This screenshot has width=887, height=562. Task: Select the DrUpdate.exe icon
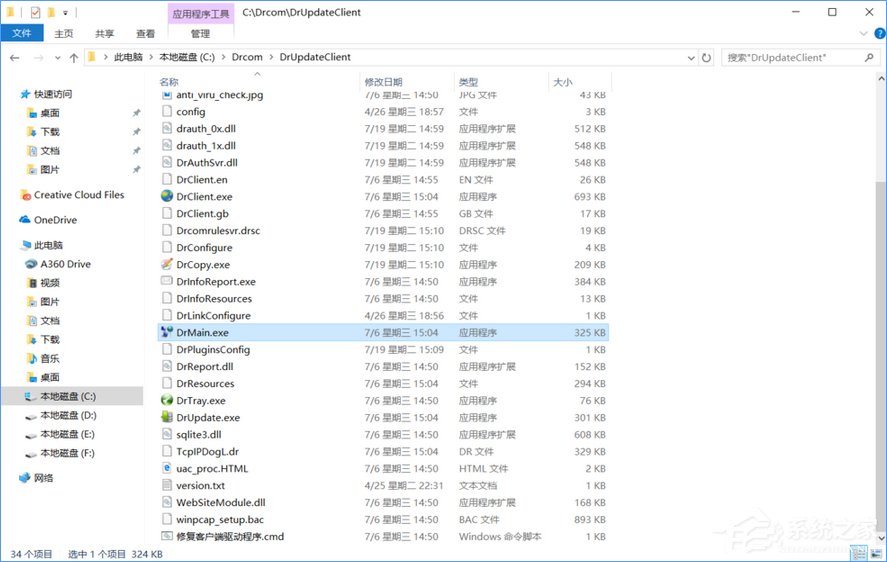(166, 417)
